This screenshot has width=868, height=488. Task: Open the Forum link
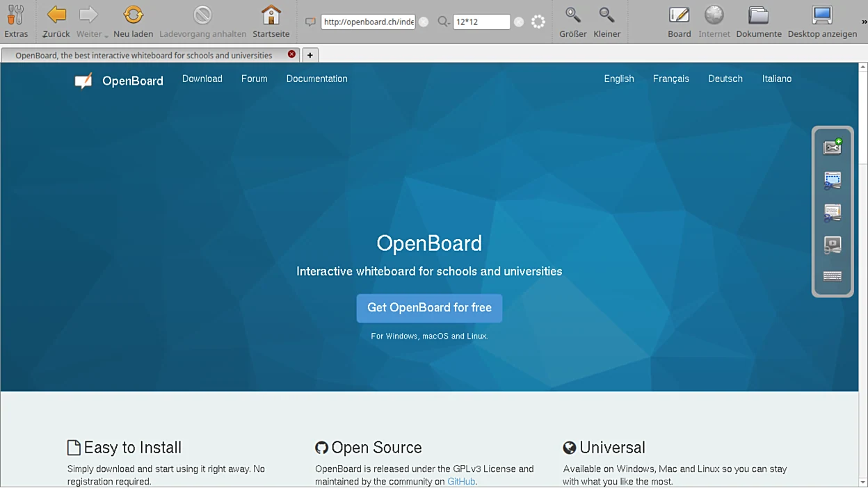(255, 79)
